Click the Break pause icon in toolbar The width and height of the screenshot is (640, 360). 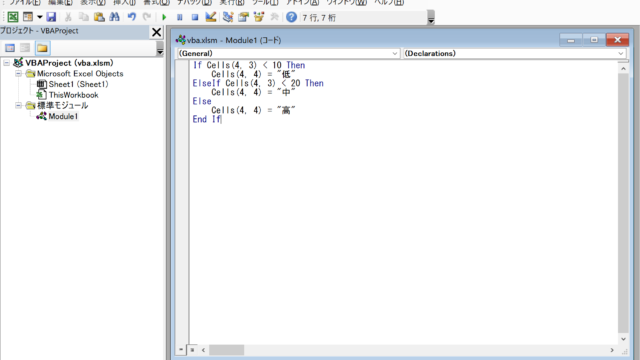(x=180, y=17)
